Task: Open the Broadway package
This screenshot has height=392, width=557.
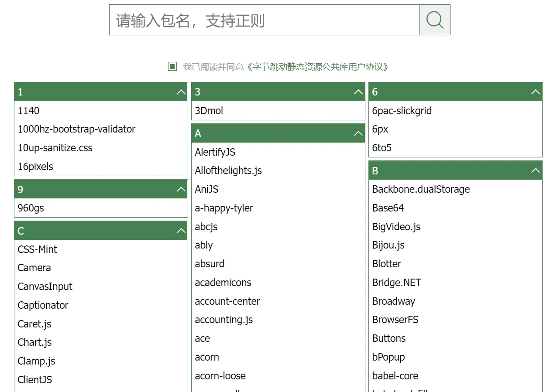Action: [393, 301]
